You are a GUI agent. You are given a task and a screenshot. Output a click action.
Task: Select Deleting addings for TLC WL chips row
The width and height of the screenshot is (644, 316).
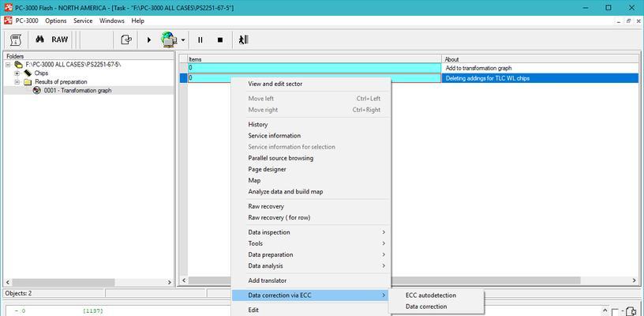(x=414, y=78)
